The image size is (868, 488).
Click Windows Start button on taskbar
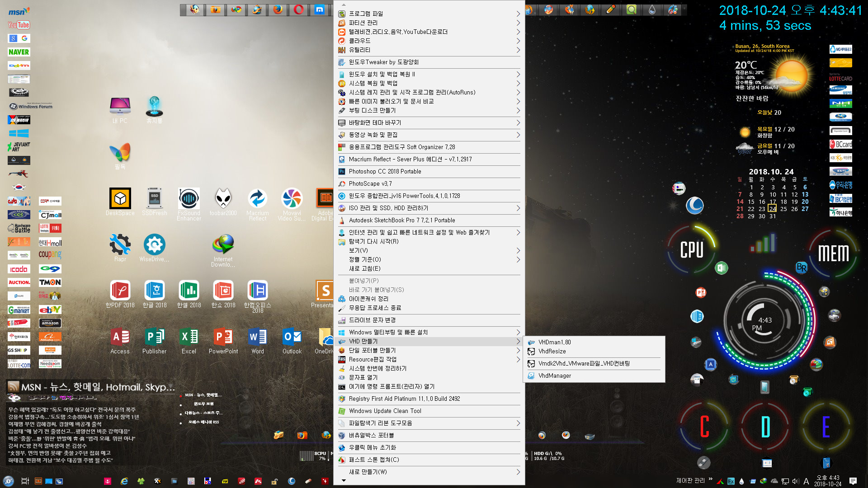point(8,481)
